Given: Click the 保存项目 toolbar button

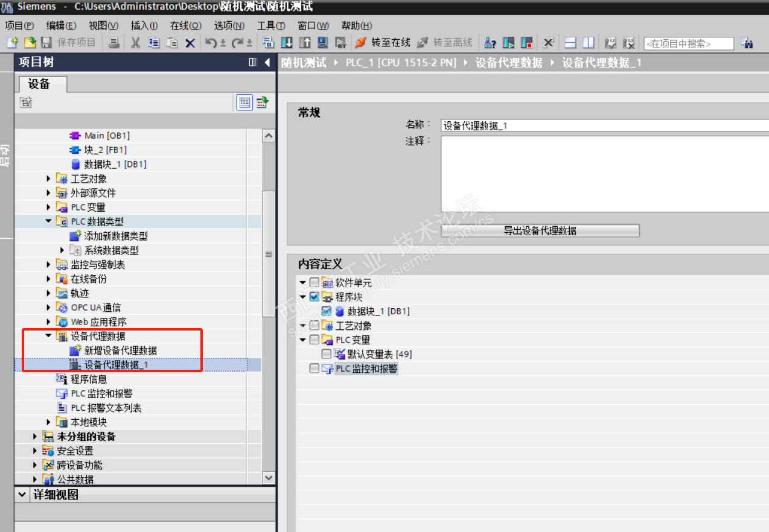Looking at the screenshot, I should (x=68, y=43).
